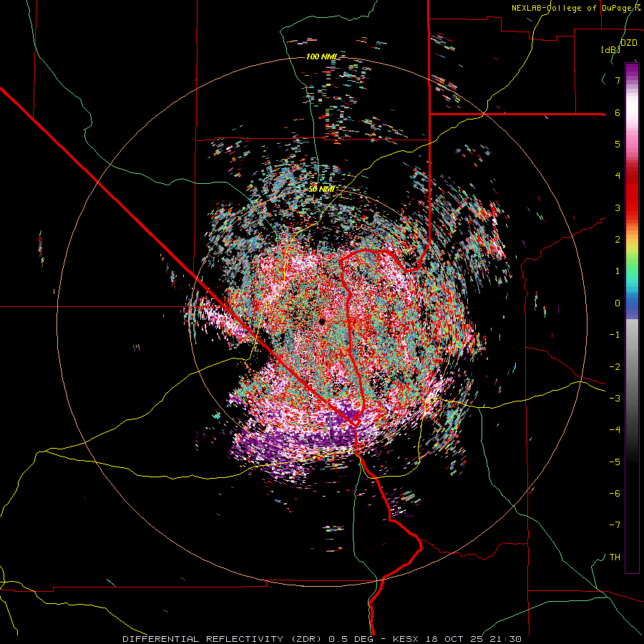644x644 pixels.
Task: Click the vertical ZDR color scale bar
Action: tap(632, 318)
